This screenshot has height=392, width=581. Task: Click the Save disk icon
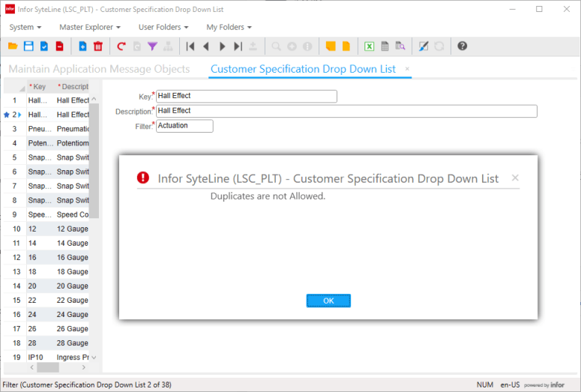pos(28,46)
